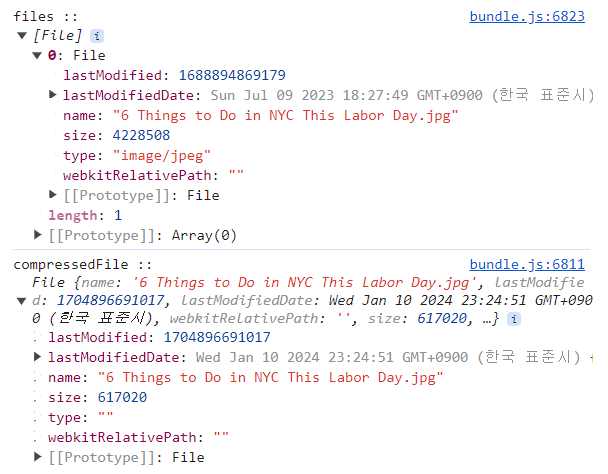
Task: Open the bundle.js:6811 source link
Action: click(x=527, y=265)
